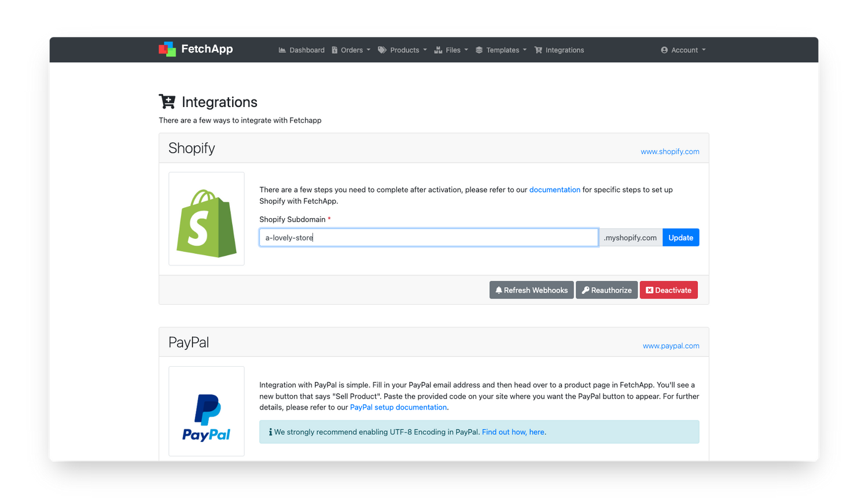
Task: Click the PayPal logo image
Action: point(207,417)
